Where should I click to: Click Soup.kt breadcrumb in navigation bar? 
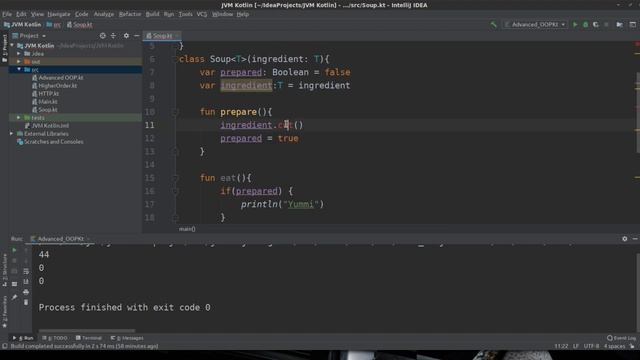tap(80, 25)
